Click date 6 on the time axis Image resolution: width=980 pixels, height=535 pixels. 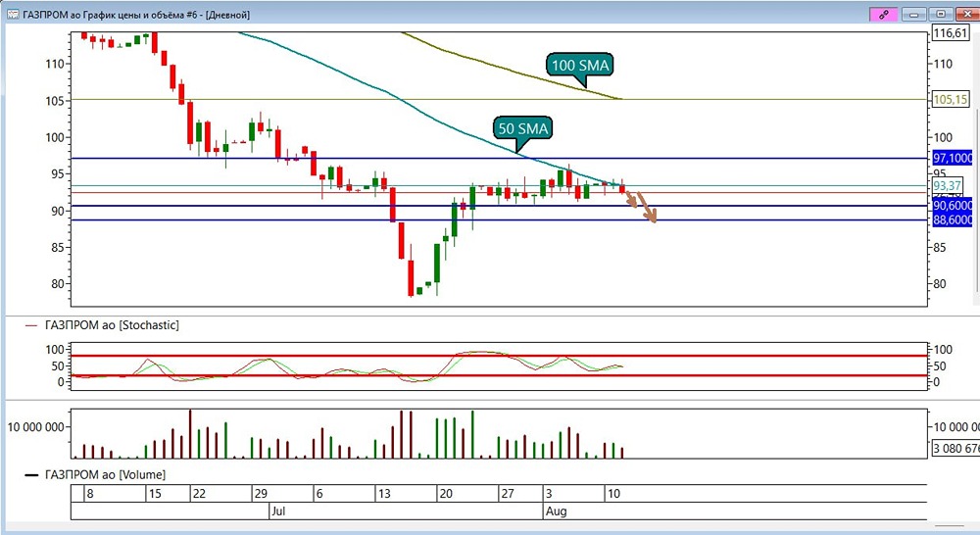(319, 494)
